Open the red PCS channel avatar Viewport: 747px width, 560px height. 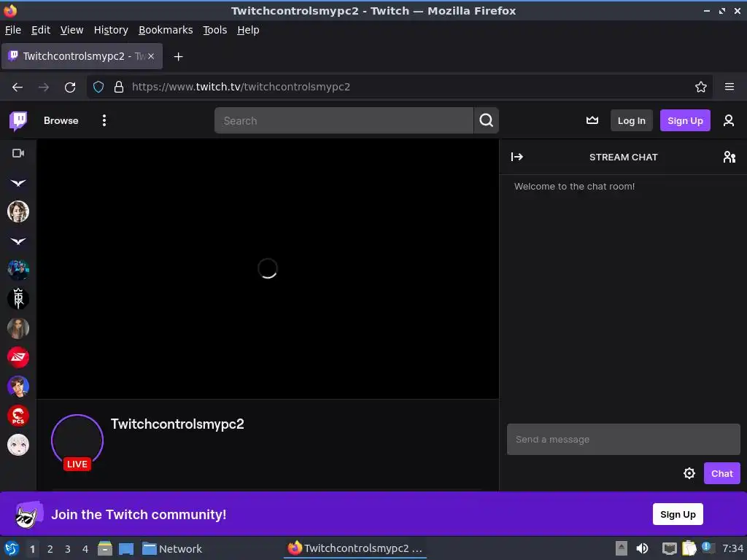point(18,416)
